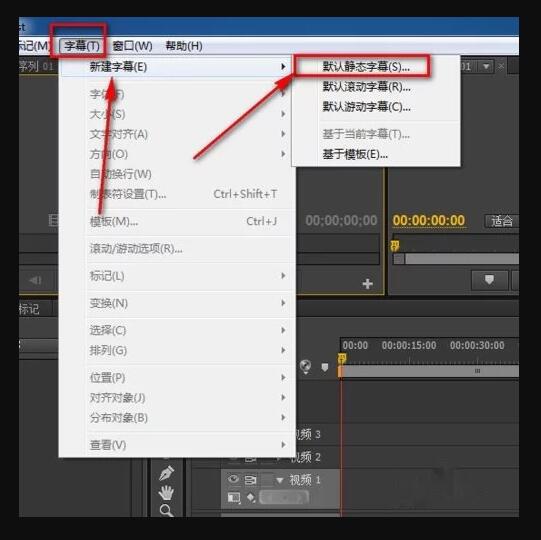The height and width of the screenshot is (540, 541).
Task: Choose 默认静态字幕(S)... submenu item
Action: point(366,67)
